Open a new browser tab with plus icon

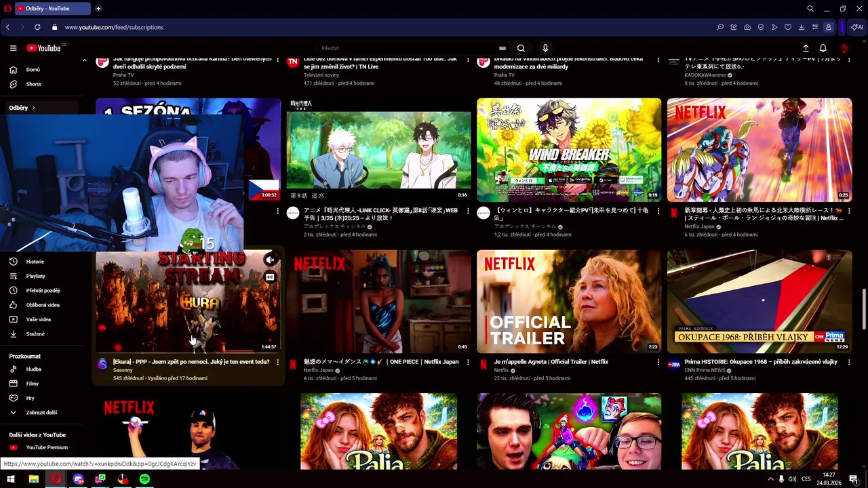point(98,9)
